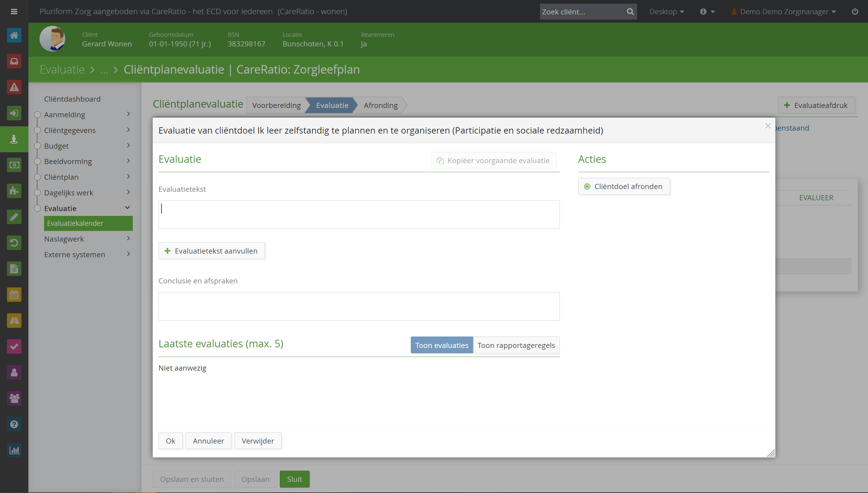The height and width of the screenshot is (493, 868).
Task: Switch to Toon evaluaties view
Action: coord(442,345)
